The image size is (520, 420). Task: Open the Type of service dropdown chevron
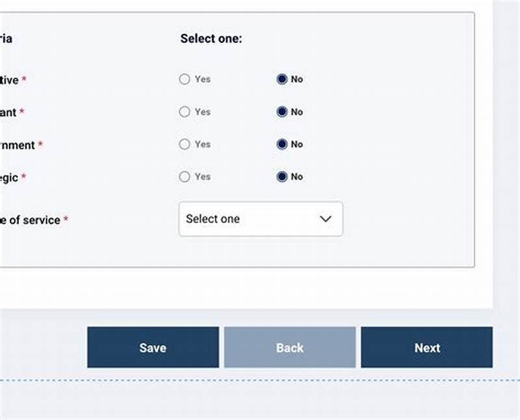point(325,219)
